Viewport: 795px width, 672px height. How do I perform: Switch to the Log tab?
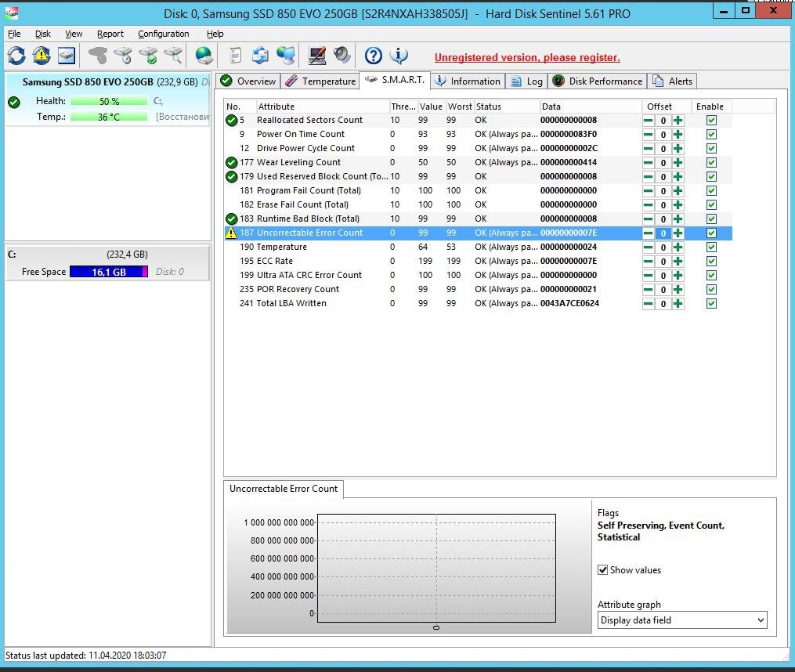[527, 81]
